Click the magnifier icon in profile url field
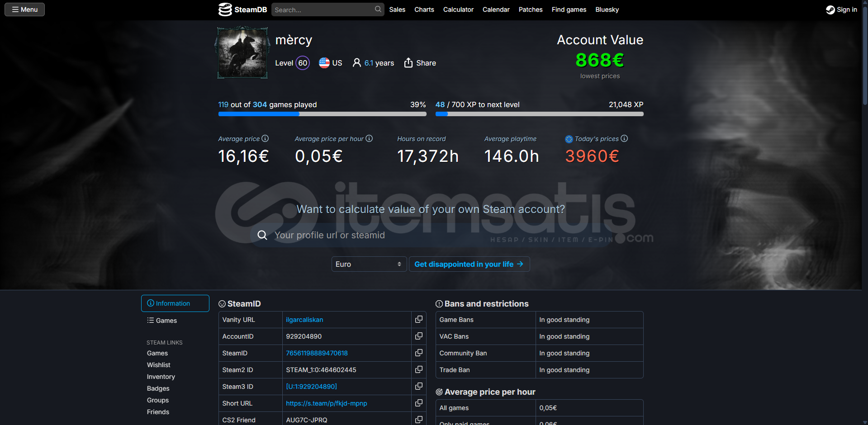Image resolution: width=868 pixels, height=425 pixels. 262,235
